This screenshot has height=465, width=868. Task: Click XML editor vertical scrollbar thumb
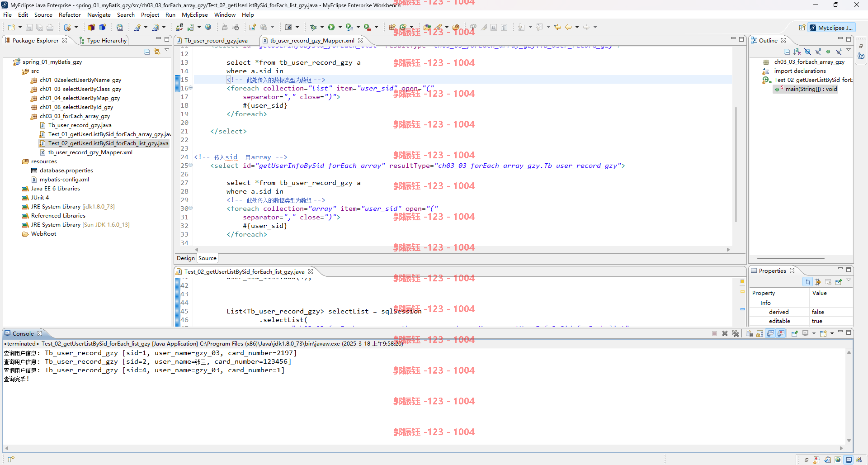pos(736,165)
